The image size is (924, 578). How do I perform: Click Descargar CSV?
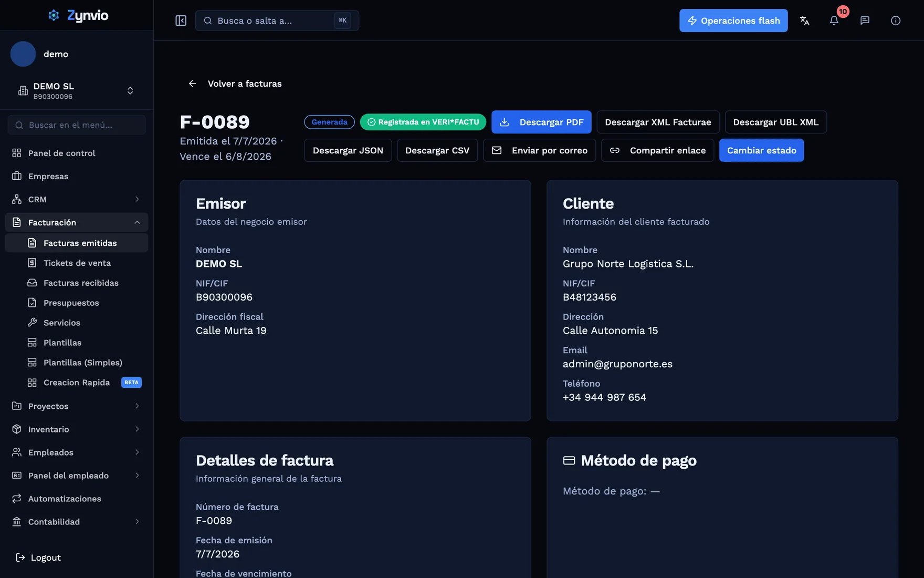(437, 150)
